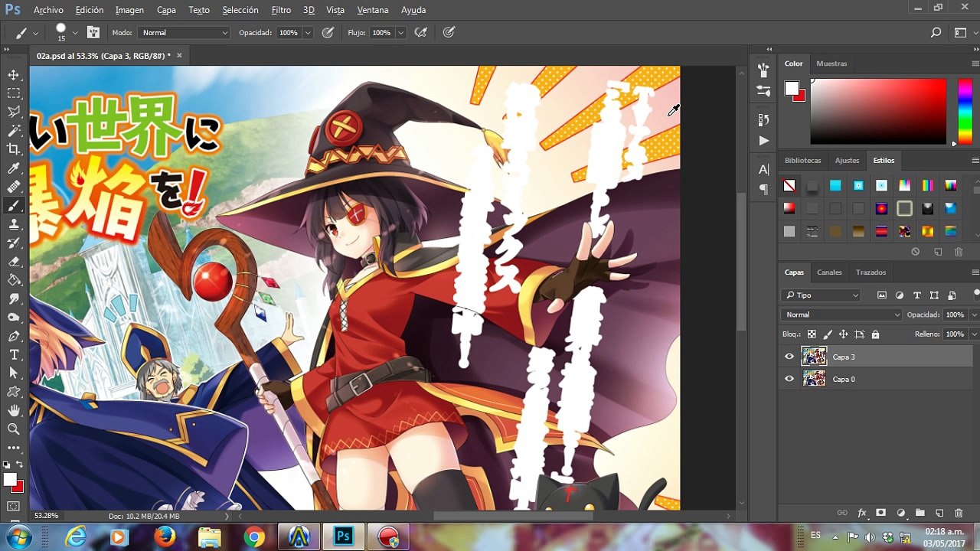Toggle pressure for opacity
The height and width of the screenshot is (551, 980).
coord(328,32)
